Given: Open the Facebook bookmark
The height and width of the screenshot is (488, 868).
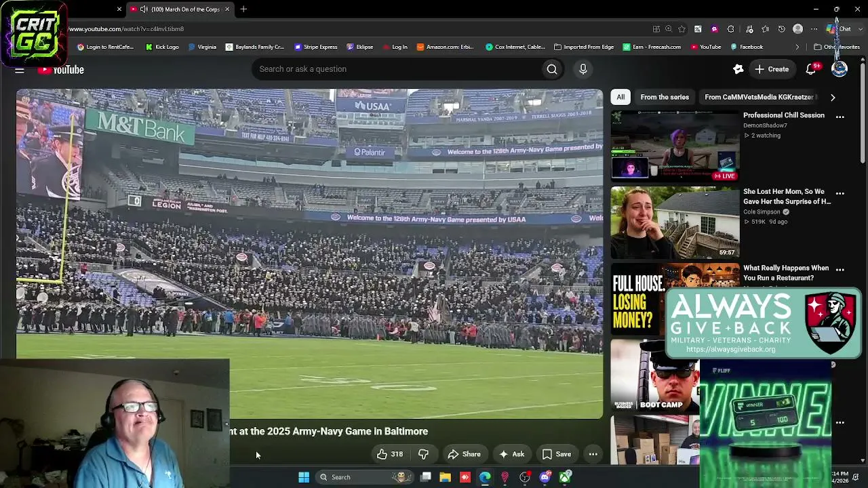Looking at the screenshot, I should 747,47.
